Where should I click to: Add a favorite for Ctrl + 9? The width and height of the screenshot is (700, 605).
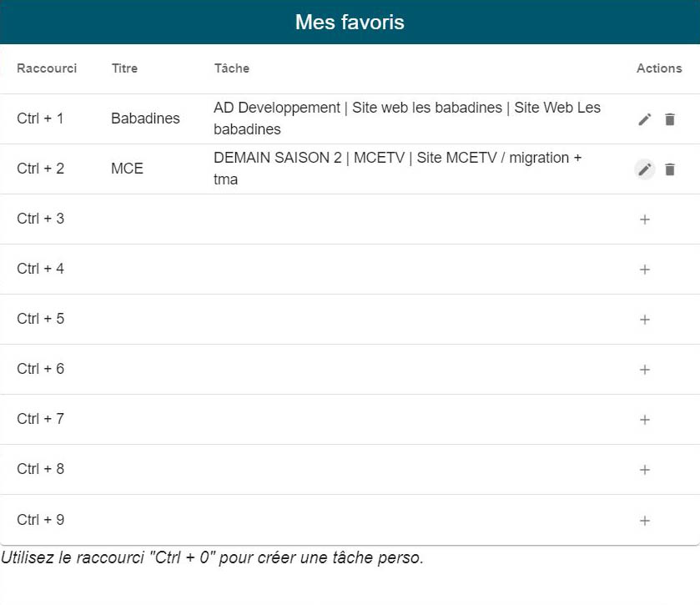[x=644, y=520]
